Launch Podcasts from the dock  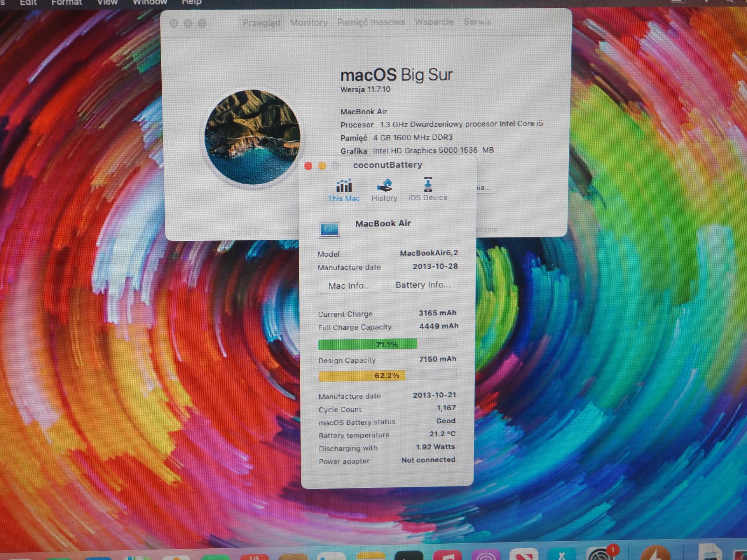(x=486, y=555)
